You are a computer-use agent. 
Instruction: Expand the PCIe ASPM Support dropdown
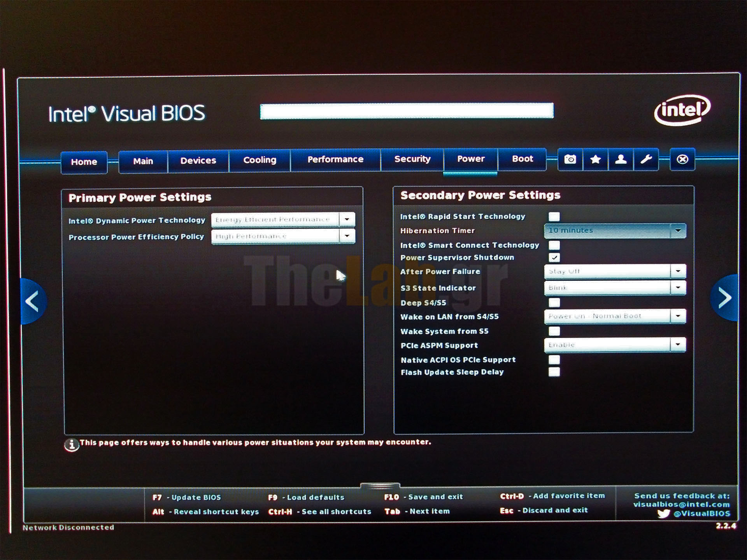click(678, 345)
